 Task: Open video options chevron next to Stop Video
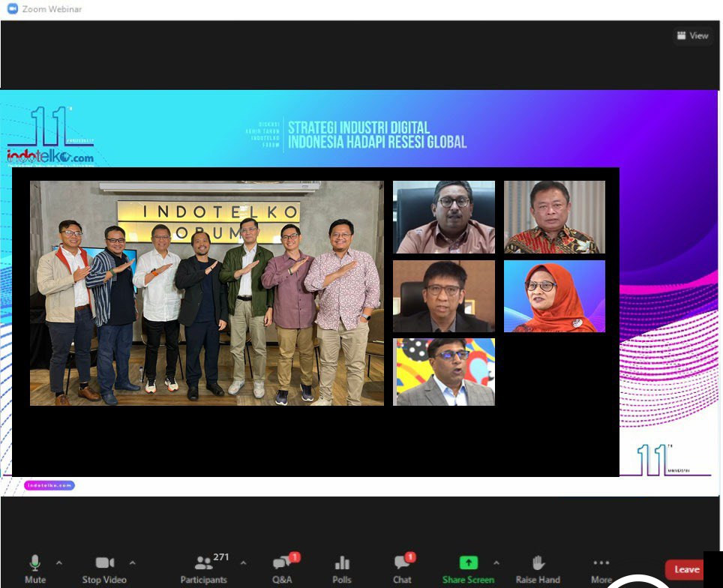point(133,562)
